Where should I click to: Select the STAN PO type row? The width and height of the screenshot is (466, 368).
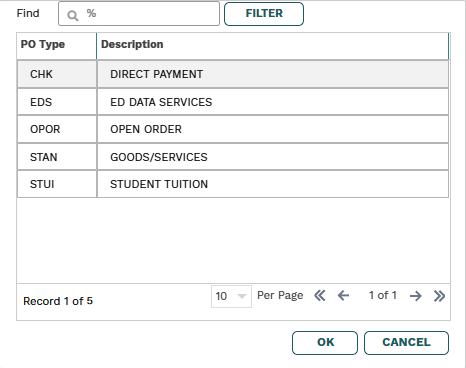point(233,157)
